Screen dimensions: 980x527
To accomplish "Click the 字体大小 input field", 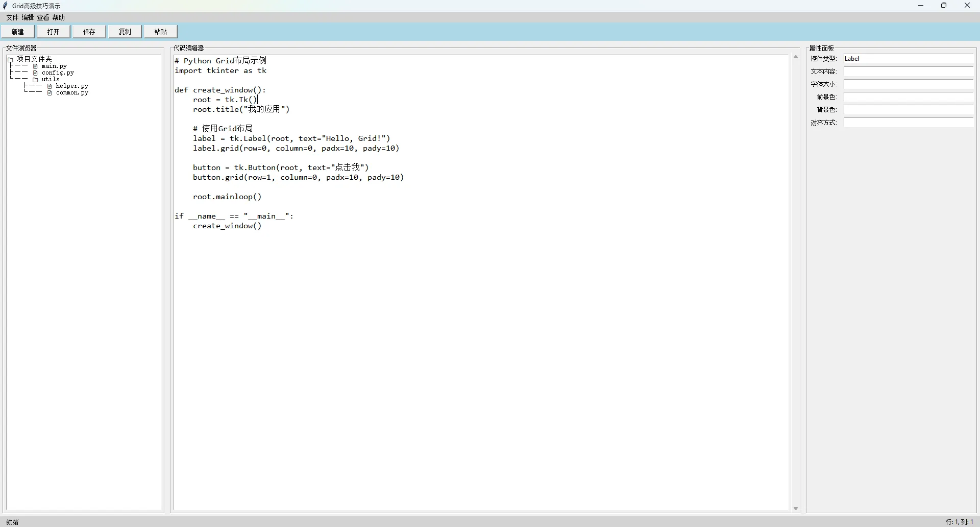I will (x=909, y=84).
